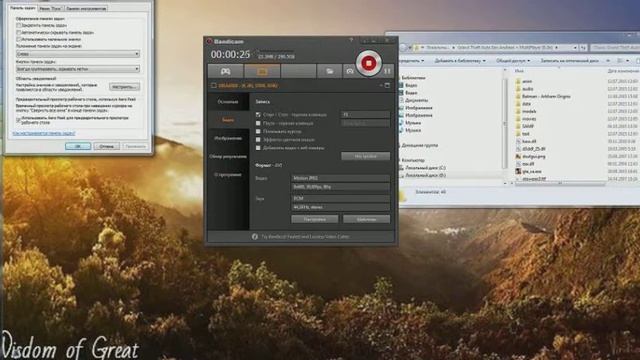Switch to Toolbars tab in properties dialog
Viewport: 640px width, 360px height.
tap(86, 8)
